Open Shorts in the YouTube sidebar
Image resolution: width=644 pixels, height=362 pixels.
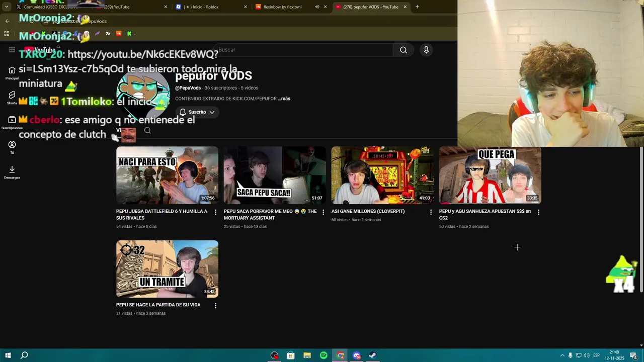[12, 98]
